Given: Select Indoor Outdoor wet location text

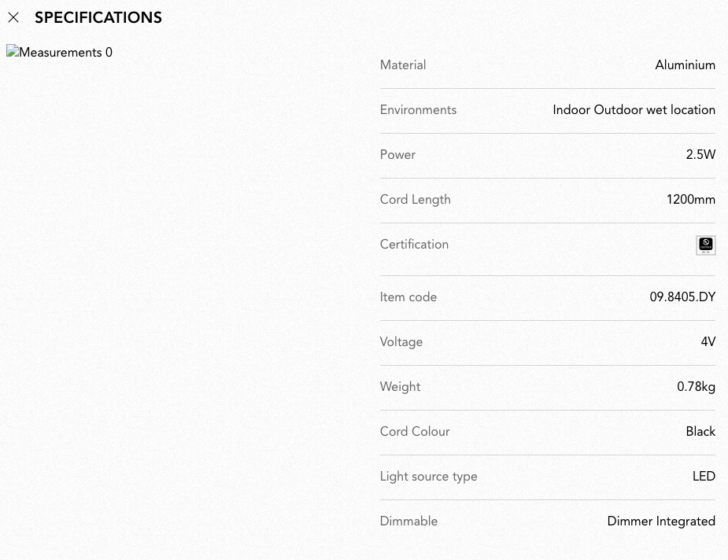Looking at the screenshot, I should [634, 110].
